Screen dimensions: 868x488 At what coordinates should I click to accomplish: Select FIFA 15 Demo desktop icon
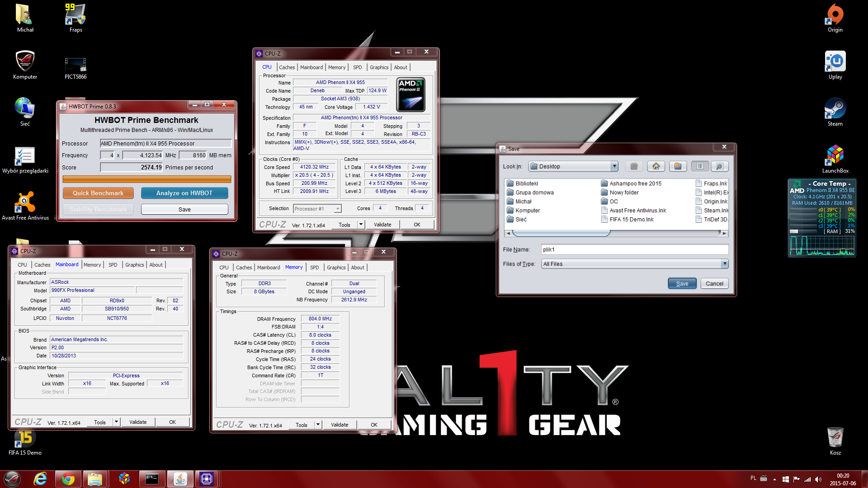click(25, 442)
